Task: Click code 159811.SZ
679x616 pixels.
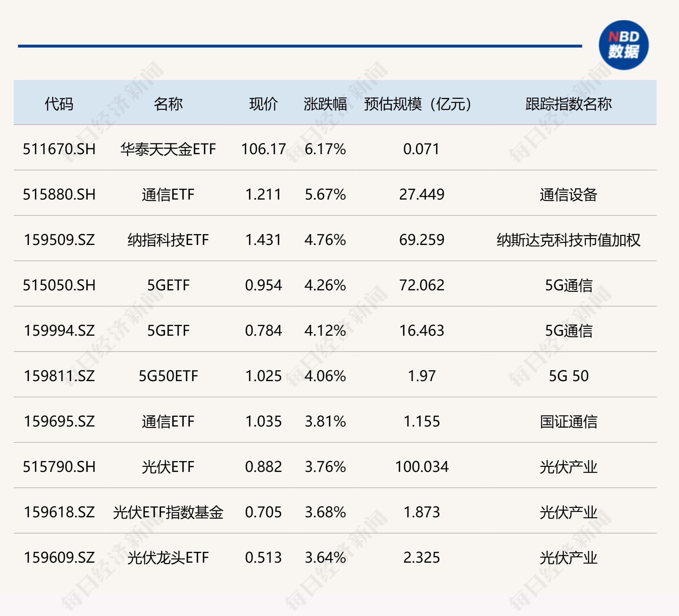Action: coord(59,376)
